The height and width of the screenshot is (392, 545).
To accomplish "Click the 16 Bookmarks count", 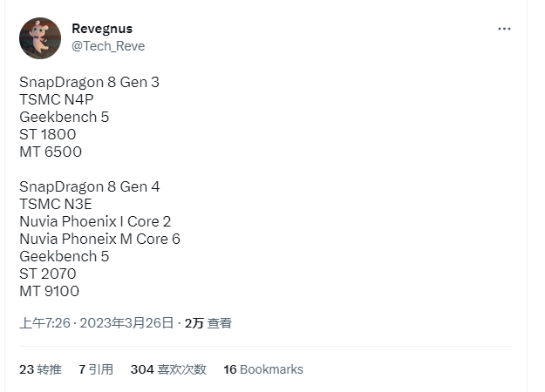I will pyautogui.click(x=263, y=369).
